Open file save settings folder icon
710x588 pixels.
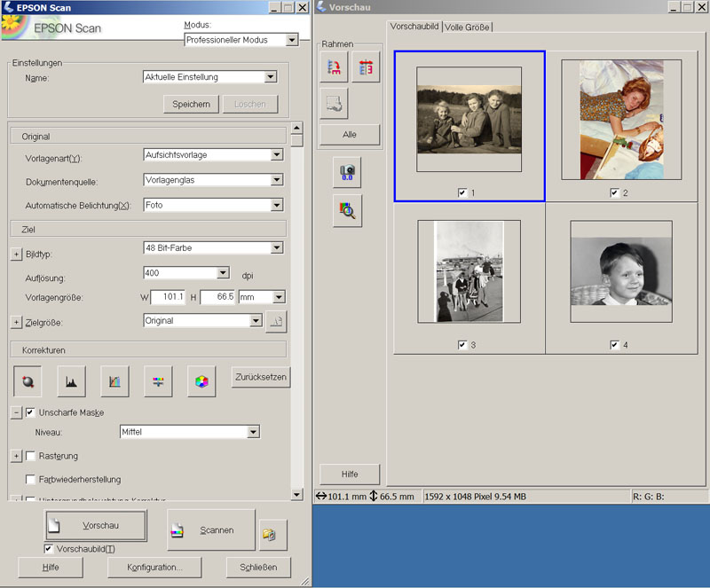273,535
